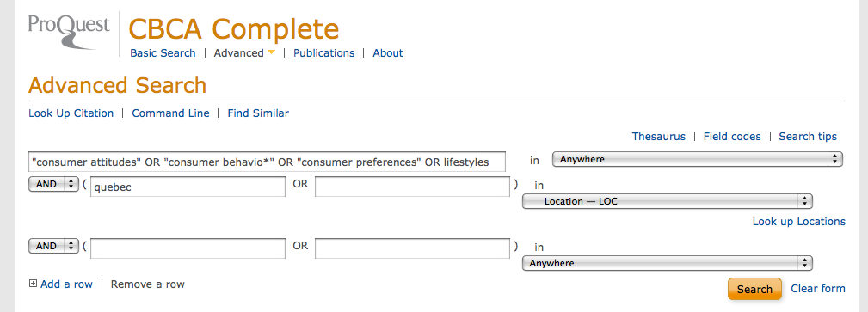Click the plus icon beside Add a row
The height and width of the screenshot is (312, 868).
[33, 284]
